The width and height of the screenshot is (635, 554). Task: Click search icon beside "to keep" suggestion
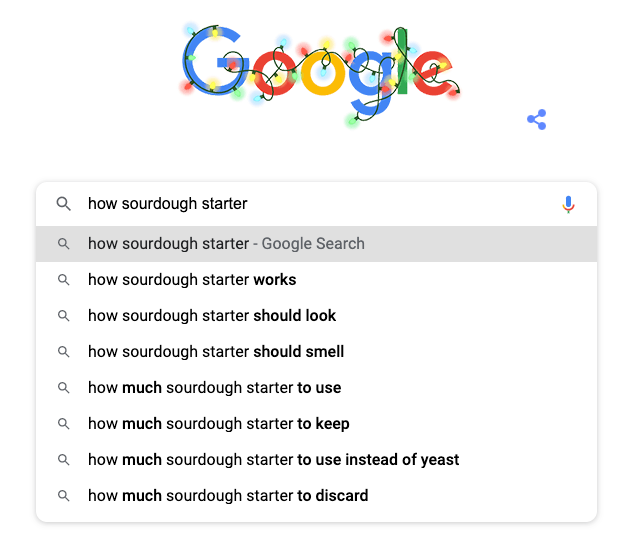coord(63,424)
